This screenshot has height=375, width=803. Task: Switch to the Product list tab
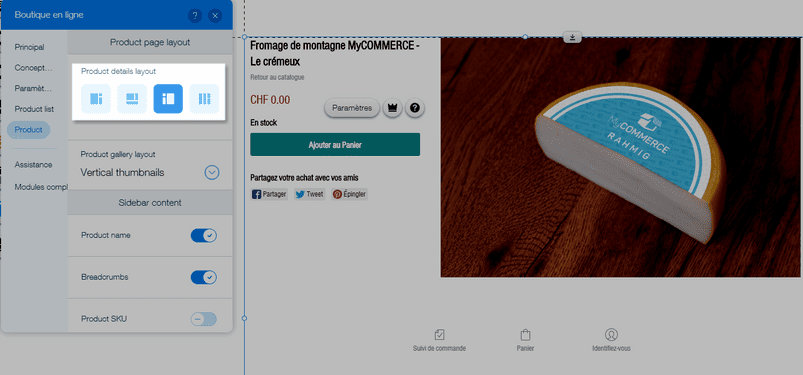point(34,109)
